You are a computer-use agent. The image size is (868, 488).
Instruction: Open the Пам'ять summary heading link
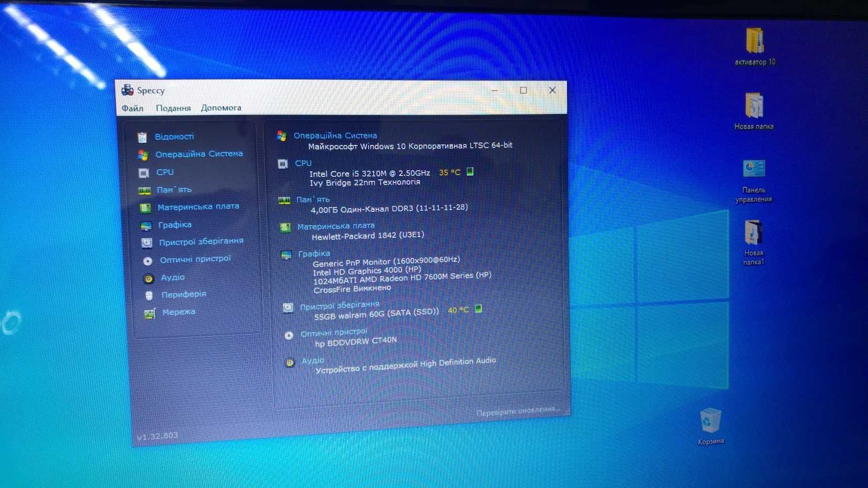313,200
